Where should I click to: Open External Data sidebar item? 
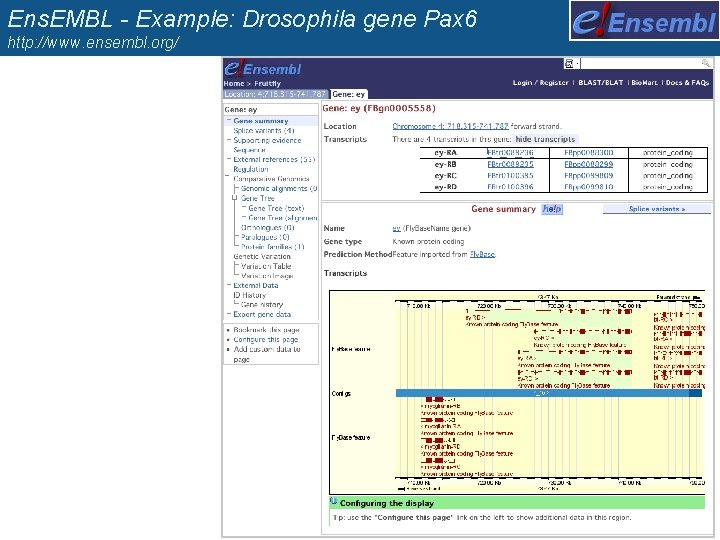coord(256,285)
